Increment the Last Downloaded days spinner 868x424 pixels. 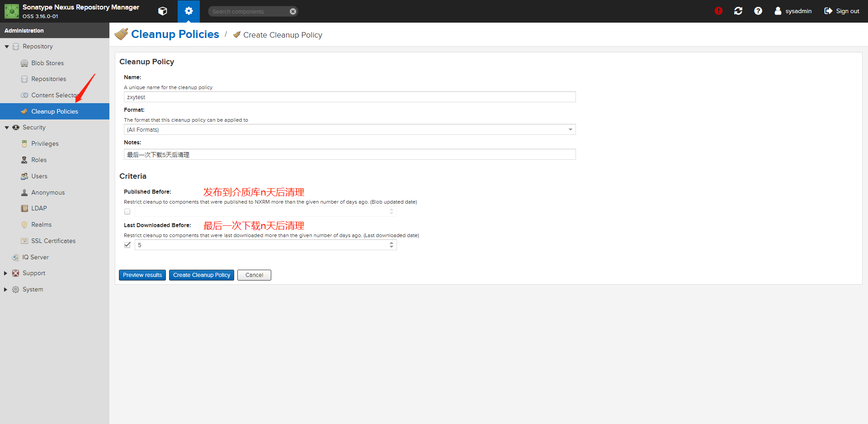(392, 243)
